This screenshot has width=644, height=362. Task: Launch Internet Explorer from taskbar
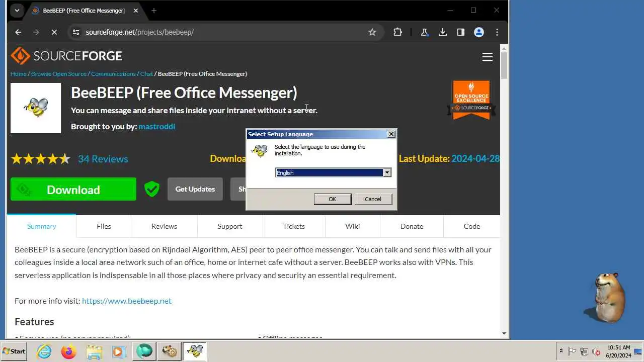click(44, 351)
